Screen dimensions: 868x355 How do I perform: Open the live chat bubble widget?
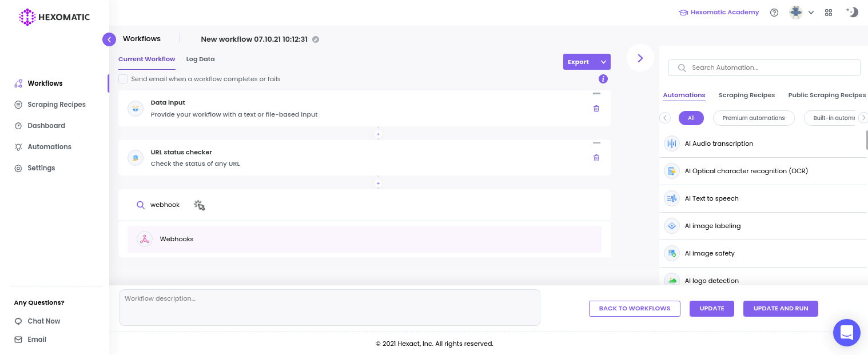coord(847,332)
